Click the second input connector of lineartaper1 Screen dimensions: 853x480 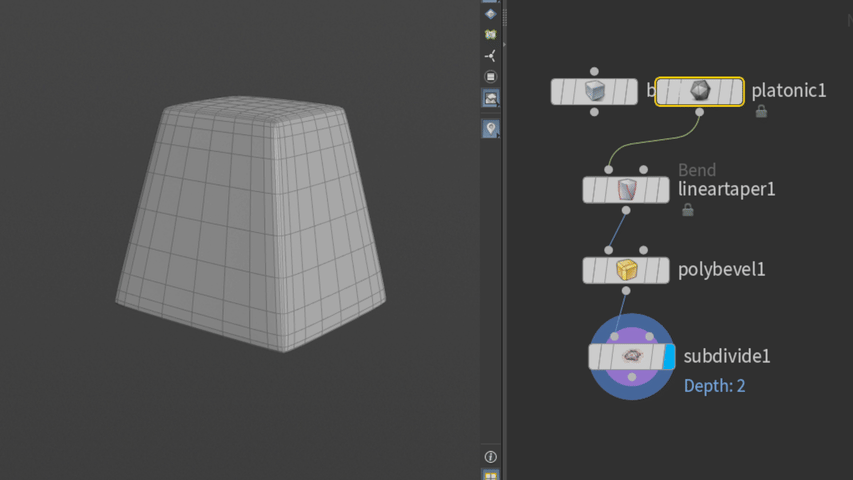(x=644, y=170)
